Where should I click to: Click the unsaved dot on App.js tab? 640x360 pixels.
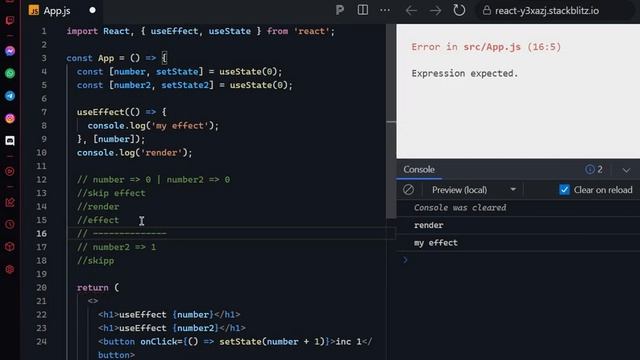93,10
